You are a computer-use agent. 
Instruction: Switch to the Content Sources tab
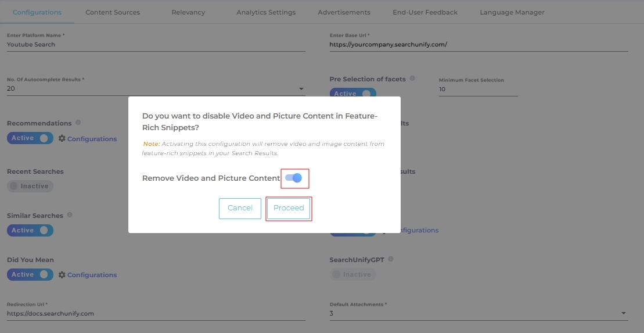113,12
